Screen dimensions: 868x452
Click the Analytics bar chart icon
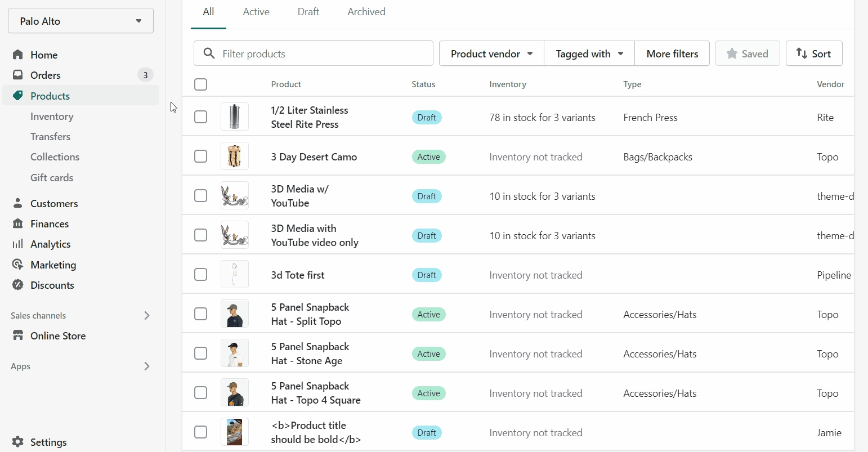pos(18,244)
